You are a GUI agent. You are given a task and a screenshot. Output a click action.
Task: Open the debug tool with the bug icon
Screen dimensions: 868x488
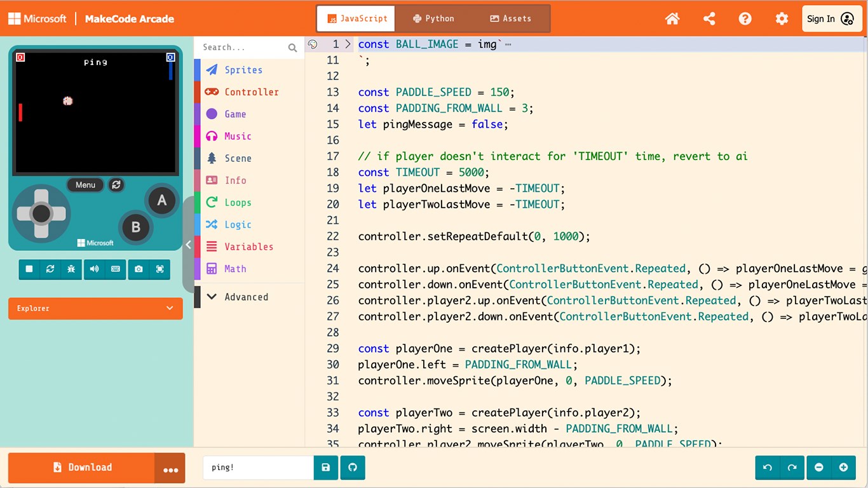point(71,269)
